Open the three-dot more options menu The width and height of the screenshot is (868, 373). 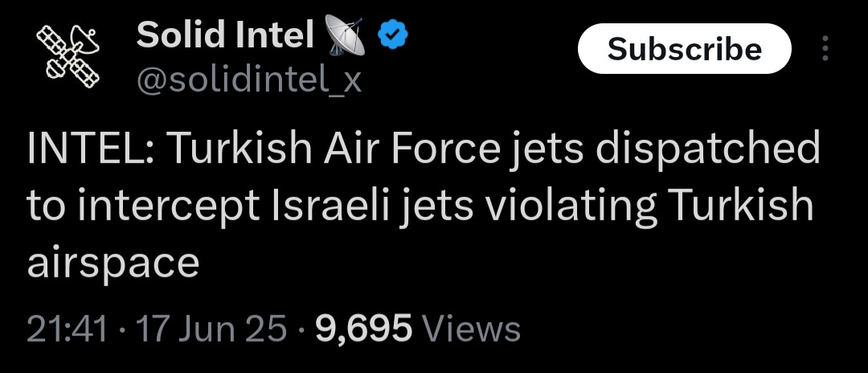[x=825, y=49]
